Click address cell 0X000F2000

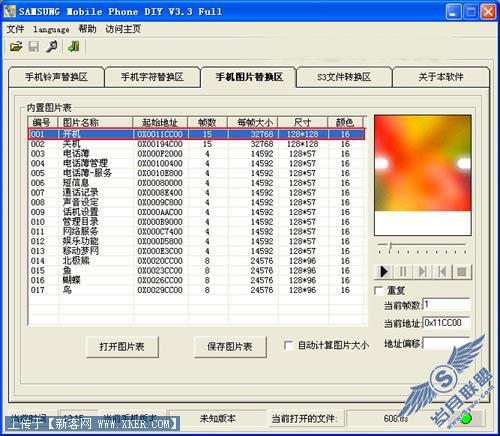point(160,154)
